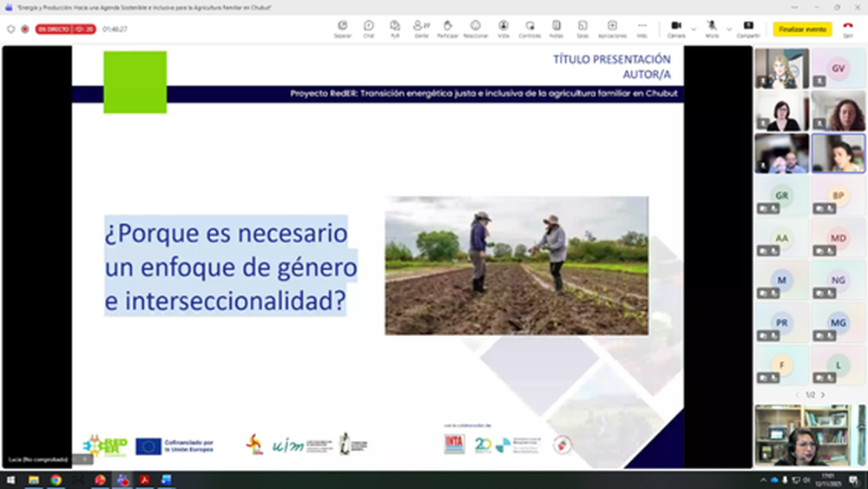Toggle the recording indicator button
868x489 pixels.
tap(25, 29)
